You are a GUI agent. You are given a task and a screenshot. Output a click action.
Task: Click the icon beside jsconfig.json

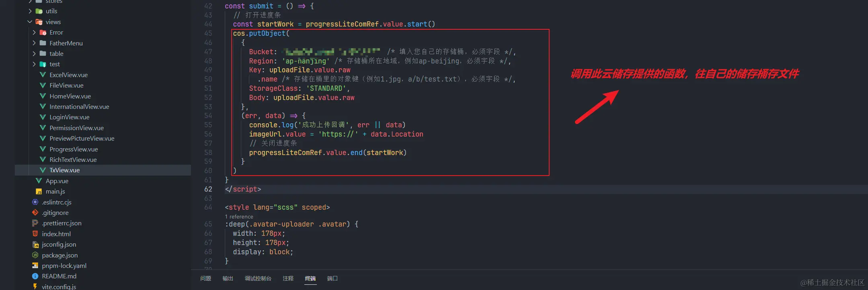(x=35, y=244)
